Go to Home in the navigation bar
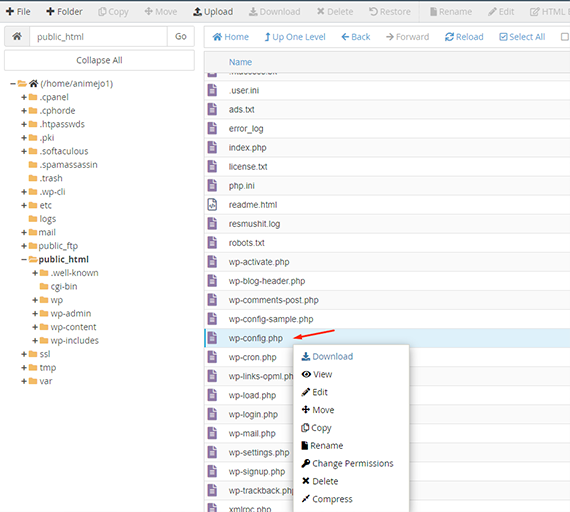The image size is (570, 512). point(230,37)
